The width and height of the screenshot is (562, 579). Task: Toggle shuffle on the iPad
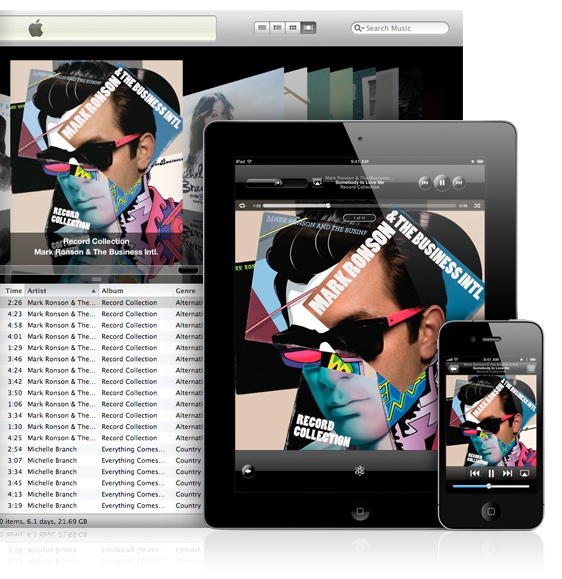coord(477,206)
